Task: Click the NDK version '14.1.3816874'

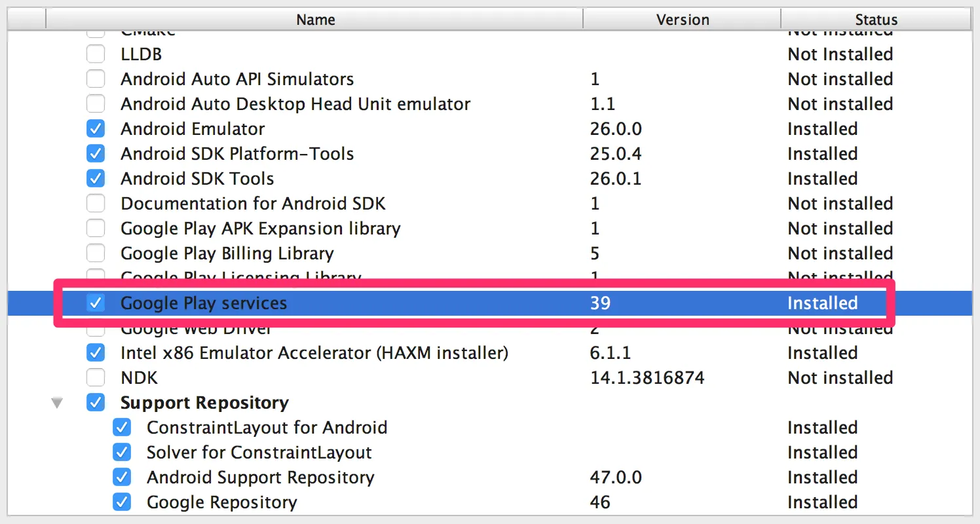Action: (647, 378)
